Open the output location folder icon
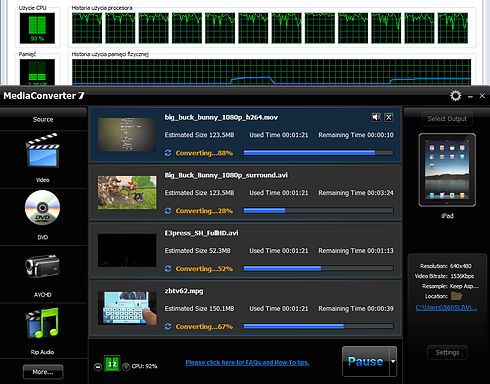Screen dimensions: 490x384 [456, 296]
